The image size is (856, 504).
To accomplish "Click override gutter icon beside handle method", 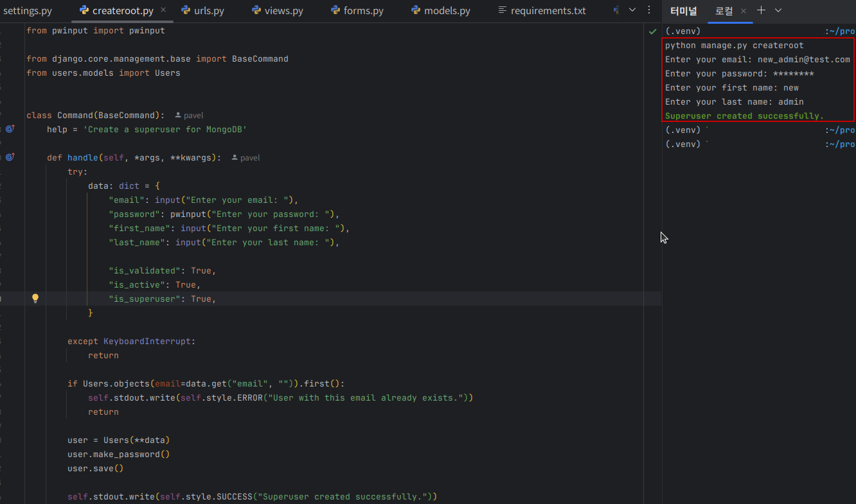I will coord(10,157).
